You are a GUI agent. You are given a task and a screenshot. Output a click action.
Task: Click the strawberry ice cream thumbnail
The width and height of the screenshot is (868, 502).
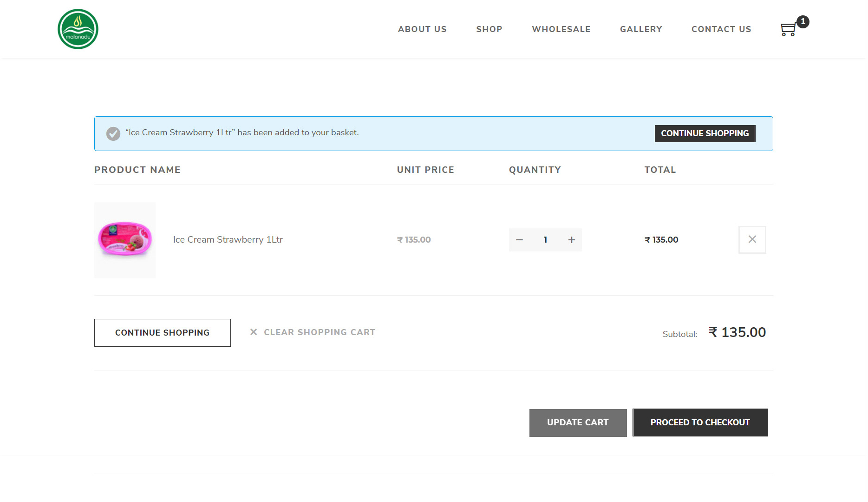coord(125,240)
